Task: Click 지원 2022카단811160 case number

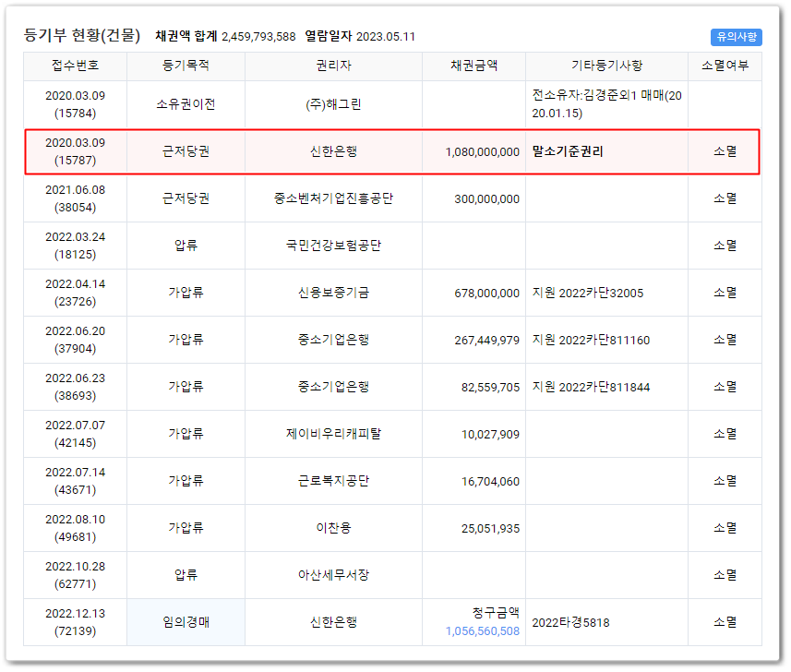Action: [591, 340]
